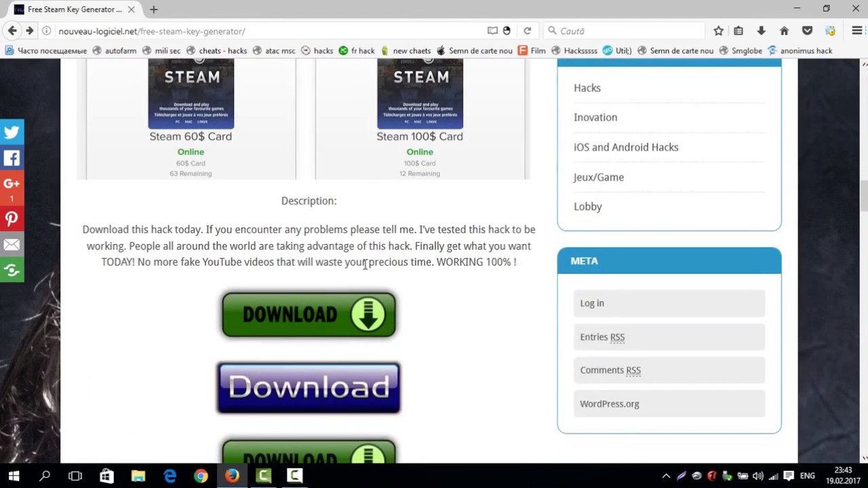Open the Entries RSS link
This screenshot has height=488, width=868.
tap(602, 337)
